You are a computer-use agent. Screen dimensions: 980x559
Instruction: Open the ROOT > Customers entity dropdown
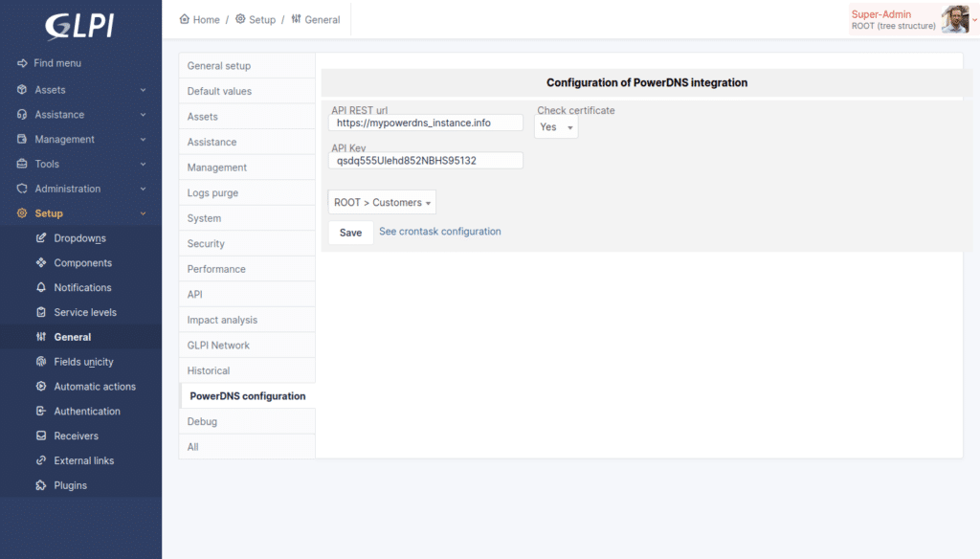pyautogui.click(x=382, y=202)
